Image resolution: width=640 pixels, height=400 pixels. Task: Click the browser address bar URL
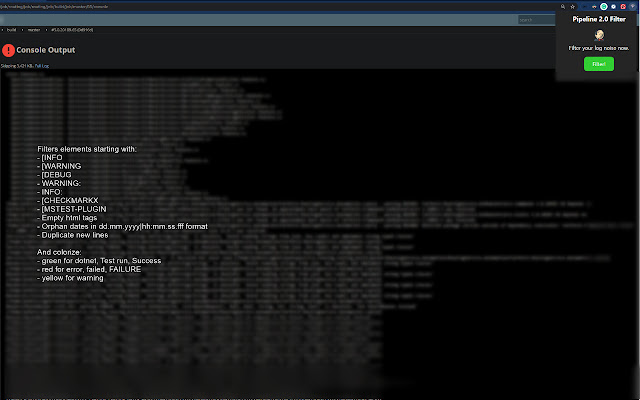54,7
